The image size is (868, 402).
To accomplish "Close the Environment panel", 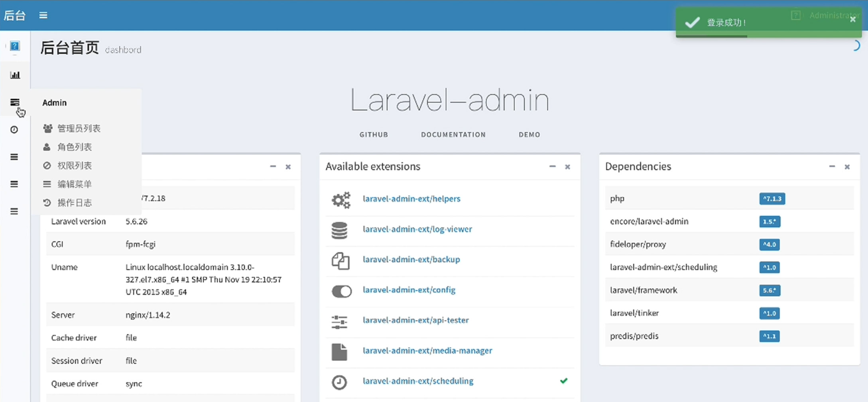I will pyautogui.click(x=288, y=167).
